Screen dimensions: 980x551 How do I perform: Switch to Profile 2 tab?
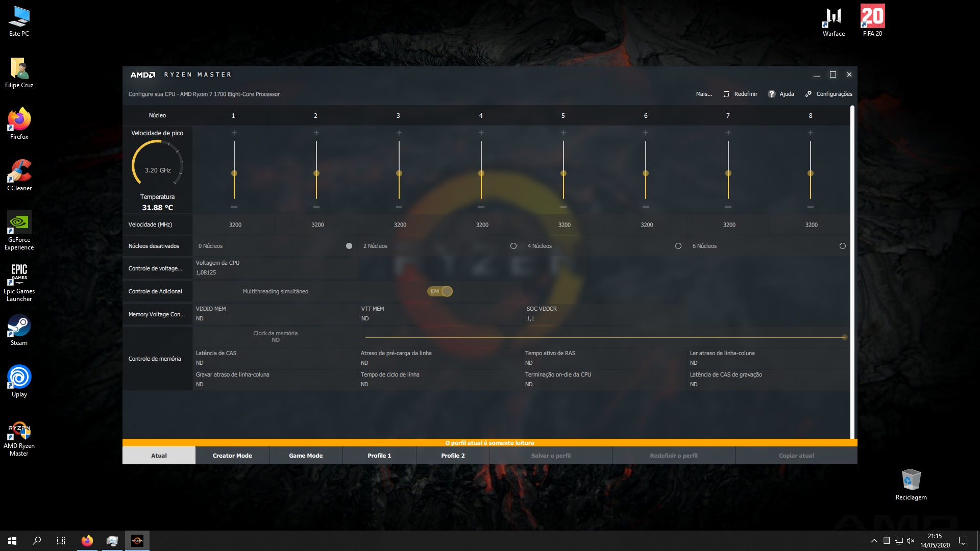coord(453,456)
